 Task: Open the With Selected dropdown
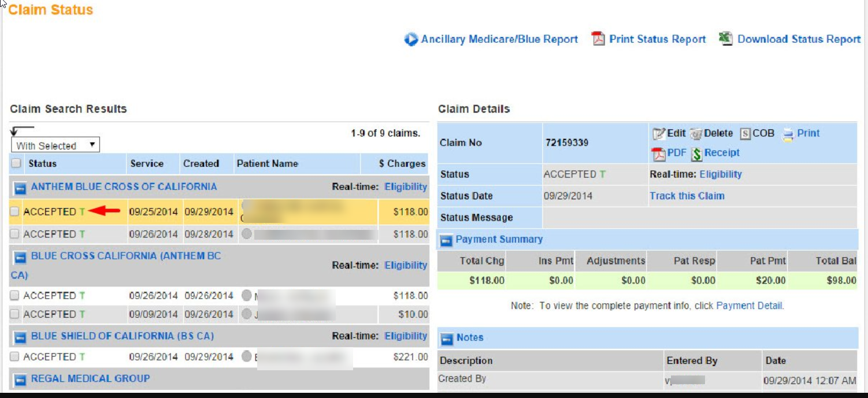point(55,145)
